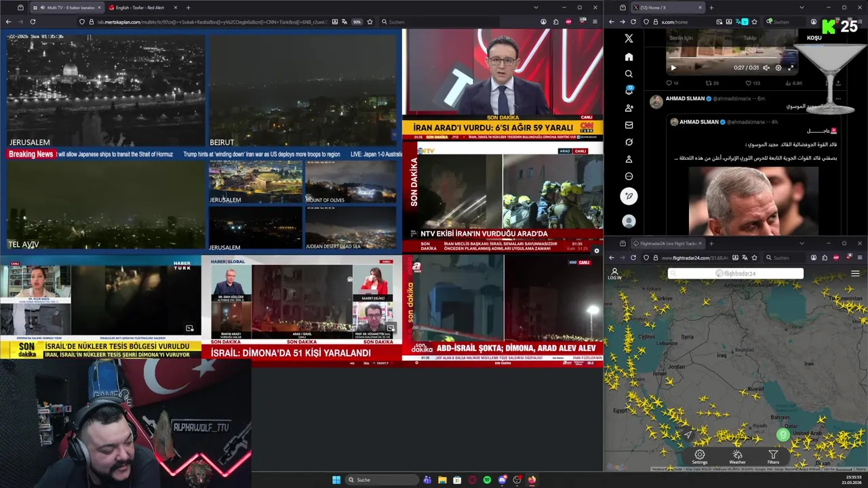
Task: Click the 90% zoom level badge
Action: point(357,22)
